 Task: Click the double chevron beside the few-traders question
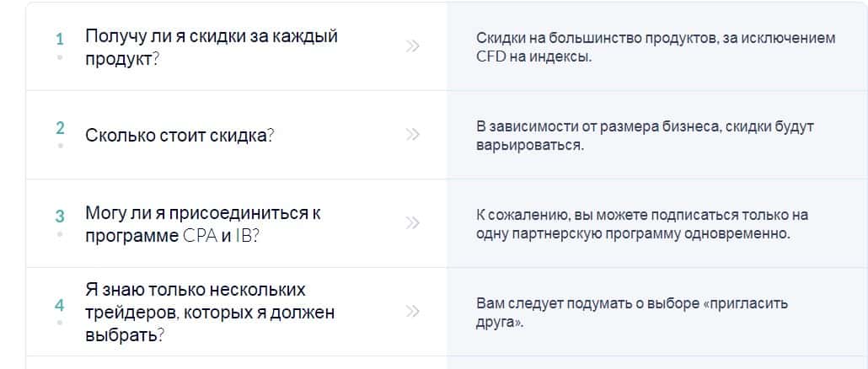pos(412,312)
